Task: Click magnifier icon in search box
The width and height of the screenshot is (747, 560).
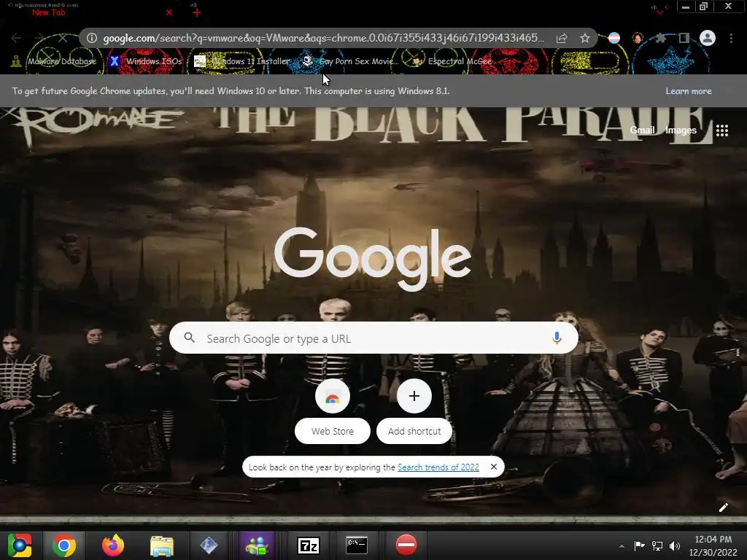Action: (189, 338)
